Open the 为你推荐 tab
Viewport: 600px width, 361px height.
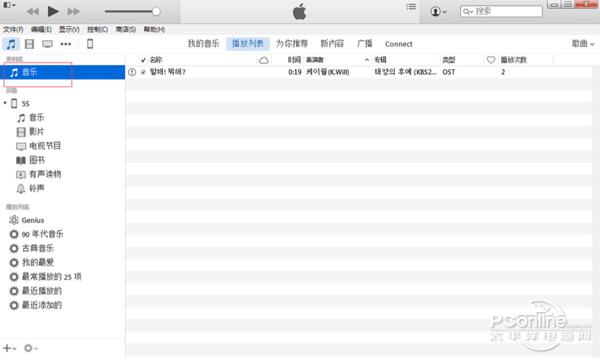tap(292, 44)
